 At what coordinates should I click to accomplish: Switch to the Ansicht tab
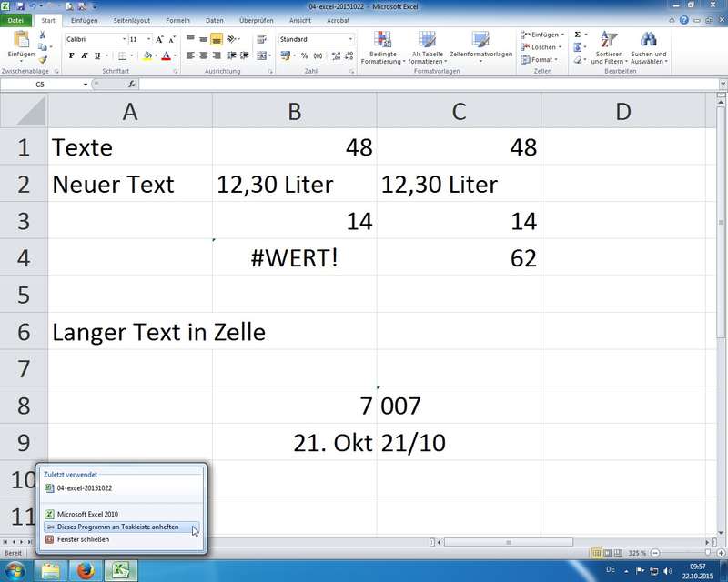[300, 20]
